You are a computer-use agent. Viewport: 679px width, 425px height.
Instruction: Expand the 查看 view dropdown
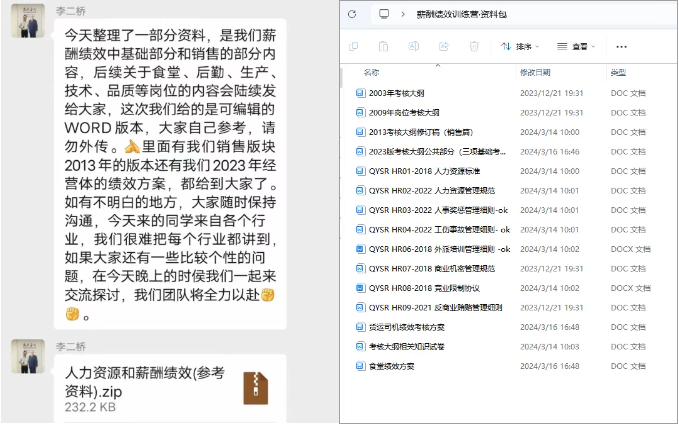coord(576,46)
